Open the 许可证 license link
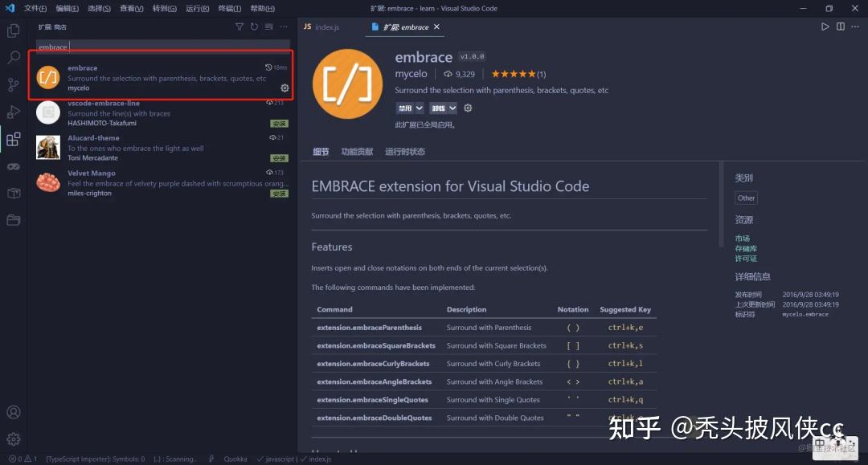This screenshot has height=465, width=868. click(x=746, y=259)
